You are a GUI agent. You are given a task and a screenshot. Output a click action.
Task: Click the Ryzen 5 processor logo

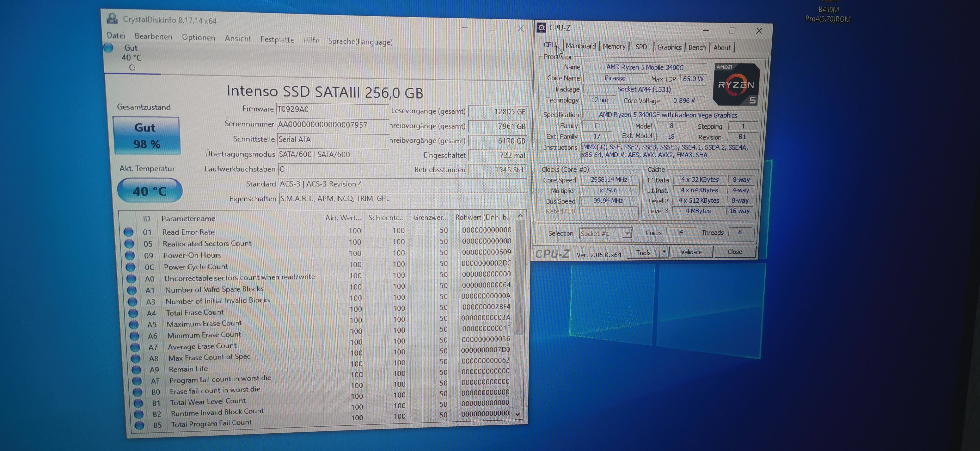[x=736, y=84]
